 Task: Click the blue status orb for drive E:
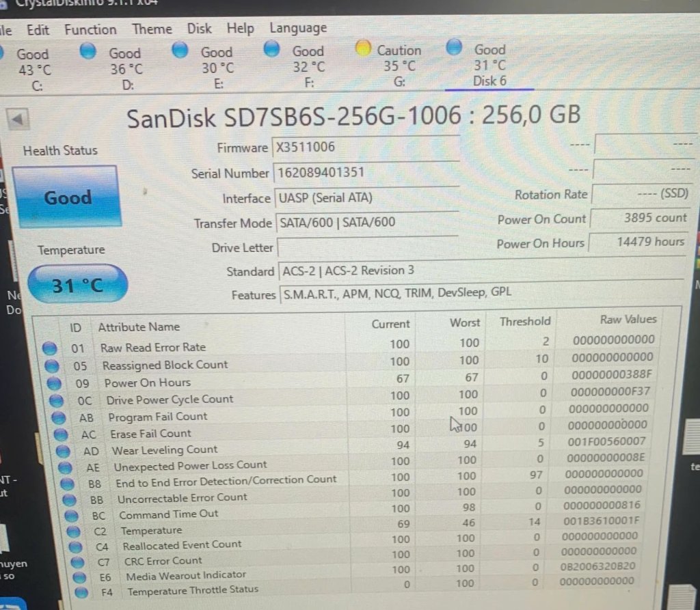point(180,50)
